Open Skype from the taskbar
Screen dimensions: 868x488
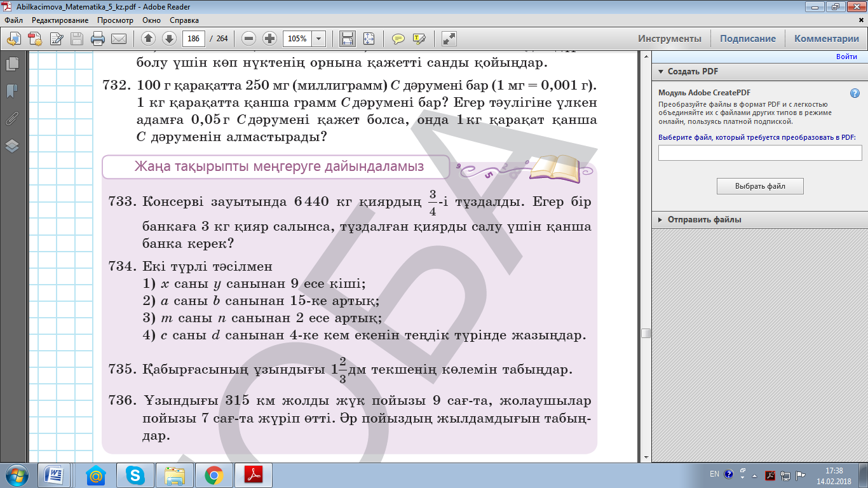coord(135,475)
